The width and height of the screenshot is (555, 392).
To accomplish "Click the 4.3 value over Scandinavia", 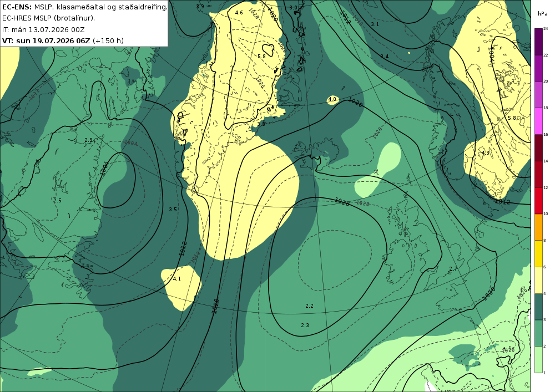I will click(x=486, y=152).
